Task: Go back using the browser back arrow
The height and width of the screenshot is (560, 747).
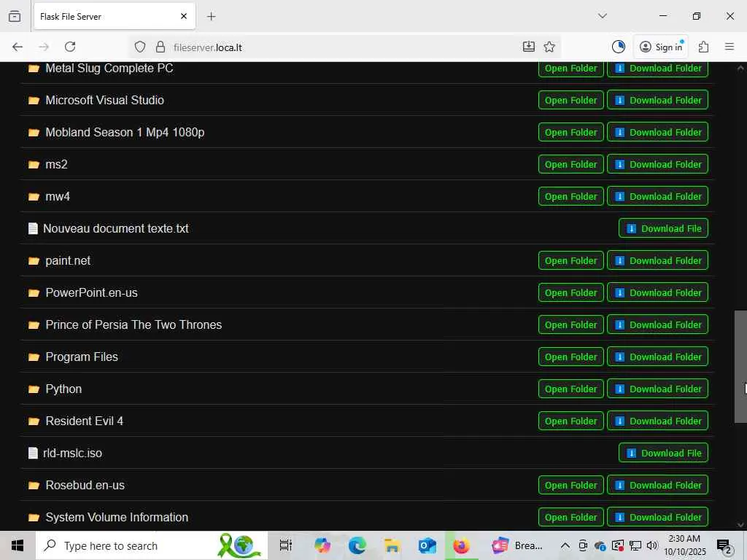Action: 18,47
